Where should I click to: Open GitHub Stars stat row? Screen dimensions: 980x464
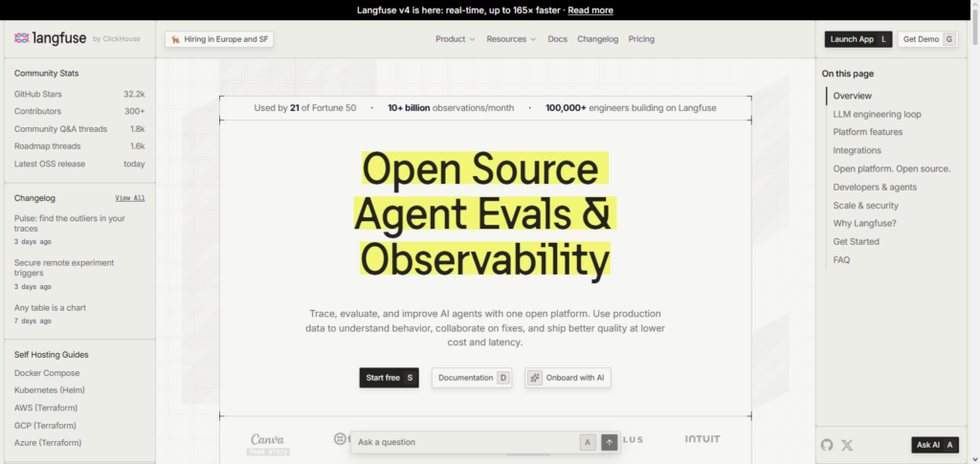(79, 95)
